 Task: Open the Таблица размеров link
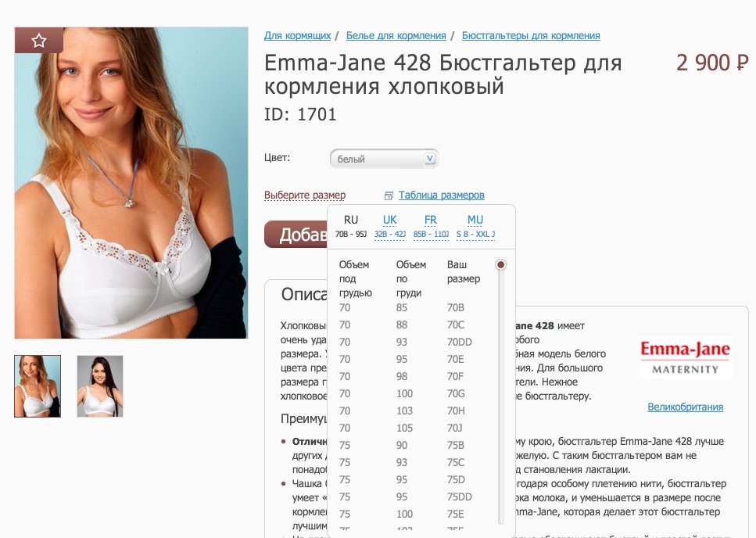pos(441,195)
